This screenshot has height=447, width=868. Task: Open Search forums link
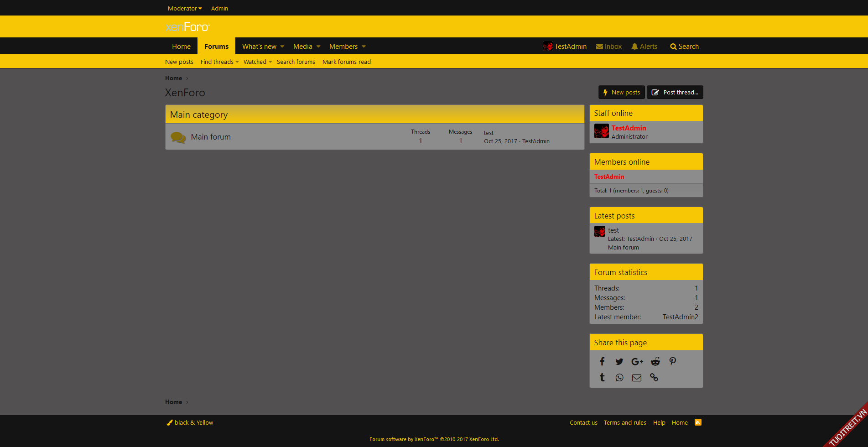click(x=296, y=62)
